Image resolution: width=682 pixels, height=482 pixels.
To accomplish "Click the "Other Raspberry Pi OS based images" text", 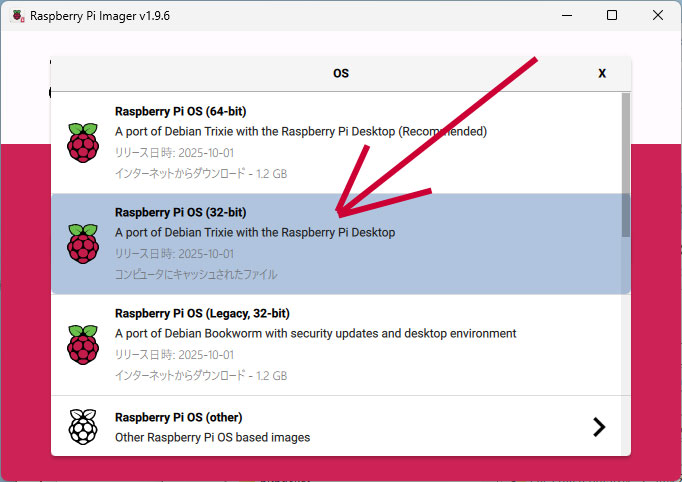I will tap(212, 437).
